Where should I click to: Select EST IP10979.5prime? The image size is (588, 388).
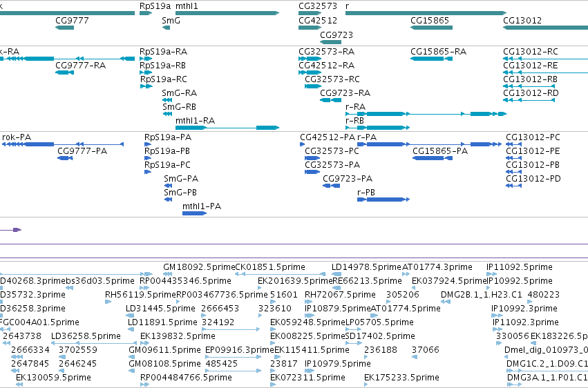click(310, 371)
